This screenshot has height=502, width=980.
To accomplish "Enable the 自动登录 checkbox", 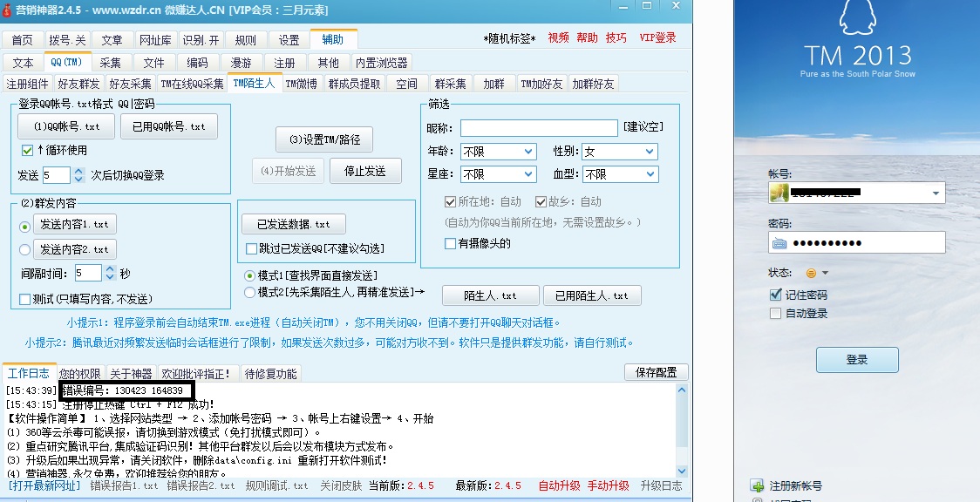I will (776, 314).
